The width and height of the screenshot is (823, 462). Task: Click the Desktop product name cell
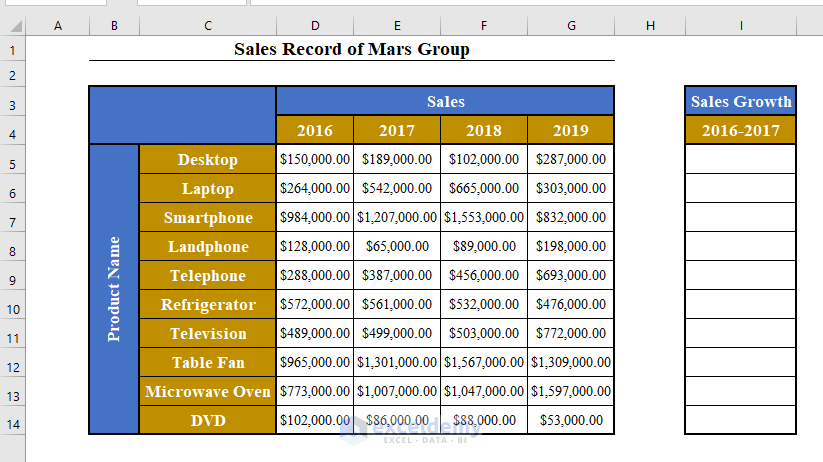click(x=207, y=159)
